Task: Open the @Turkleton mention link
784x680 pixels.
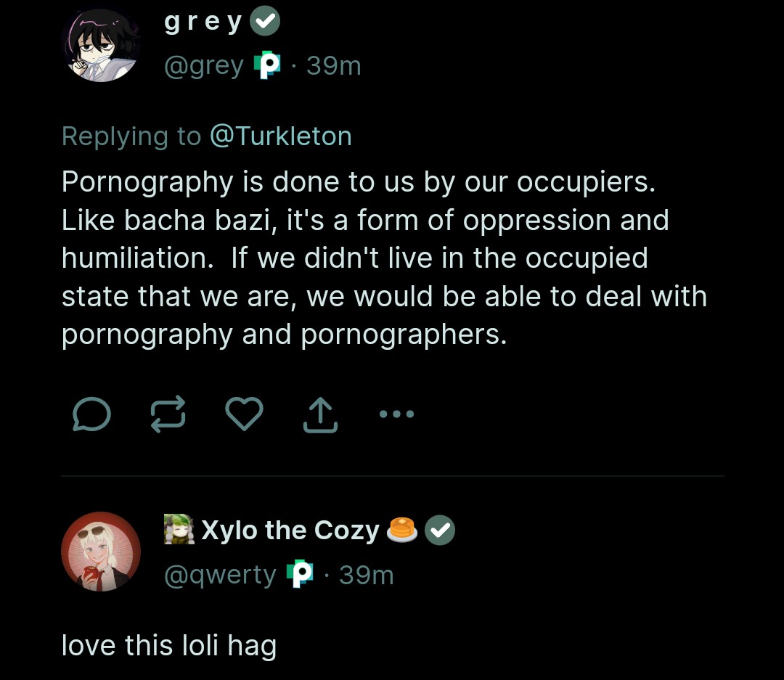Action: pos(280,136)
